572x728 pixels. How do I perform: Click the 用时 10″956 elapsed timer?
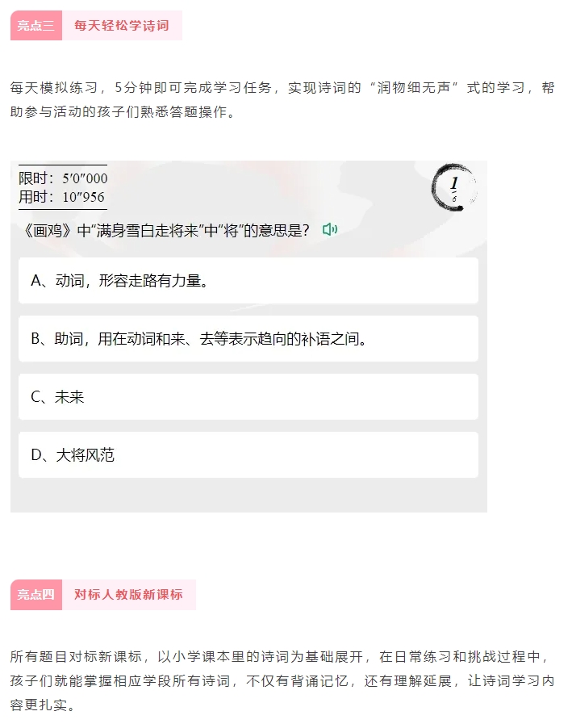62,197
